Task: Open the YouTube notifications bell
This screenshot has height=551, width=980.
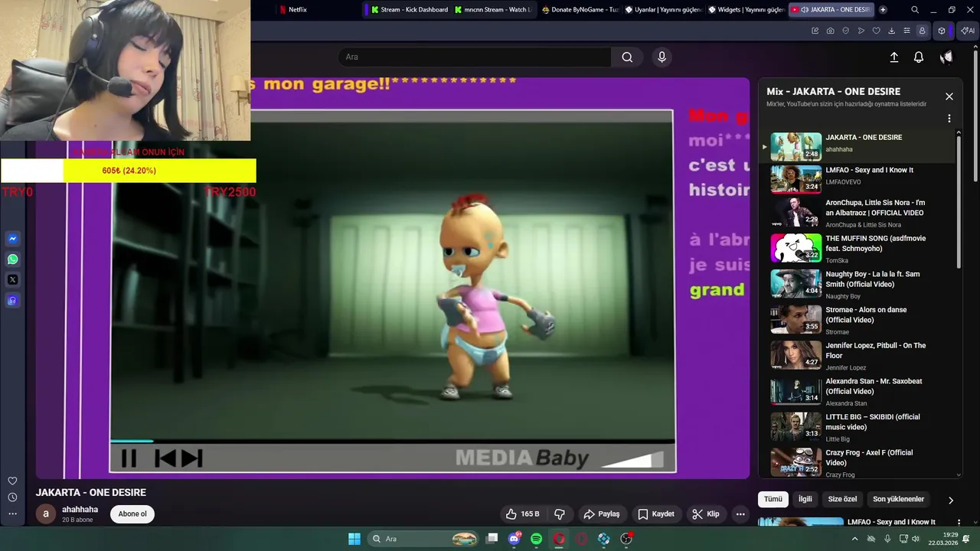Action: coord(919,57)
